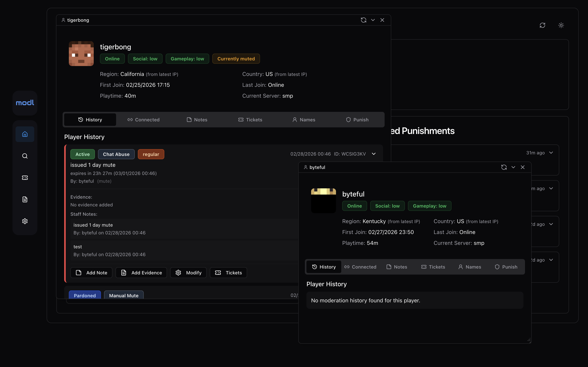This screenshot has height=367, width=588.
Task: Open the Search icon in sidebar
Action: click(25, 156)
